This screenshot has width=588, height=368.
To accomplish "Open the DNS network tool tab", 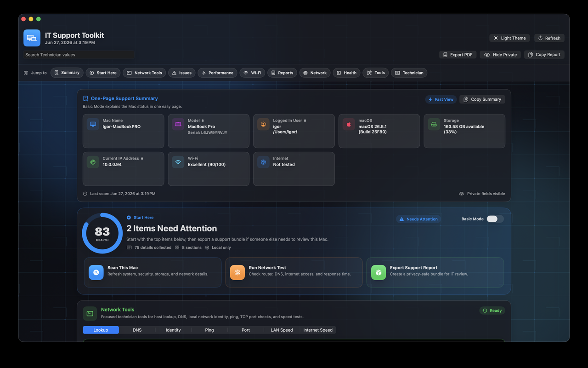I will tap(137, 330).
